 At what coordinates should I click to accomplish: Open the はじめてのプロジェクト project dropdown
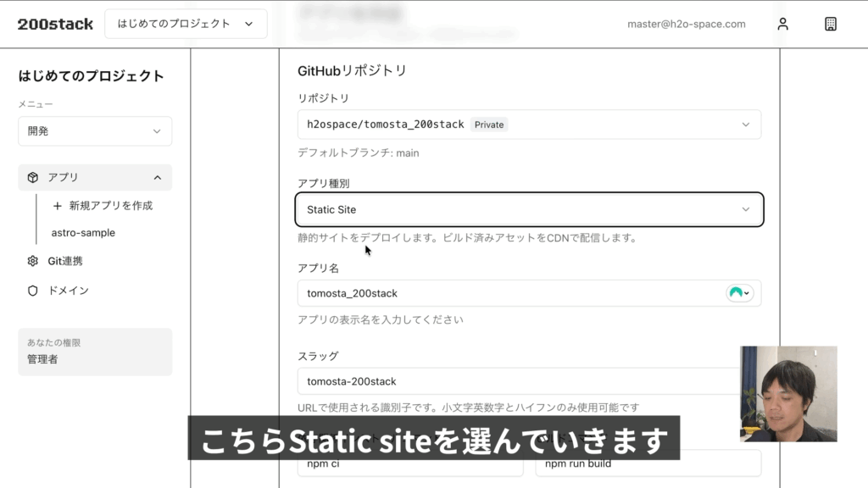pos(185,24)
